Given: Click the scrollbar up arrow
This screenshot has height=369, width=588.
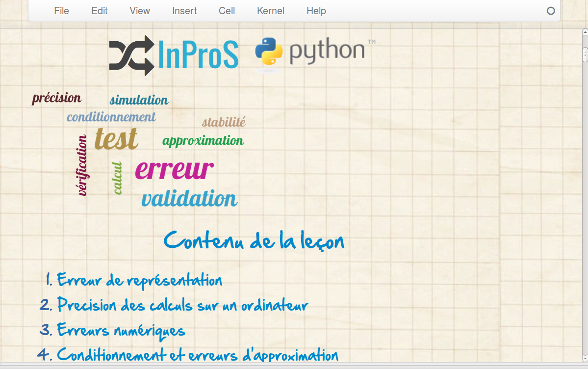Looking at the screenshot, I should pos(585,32).
